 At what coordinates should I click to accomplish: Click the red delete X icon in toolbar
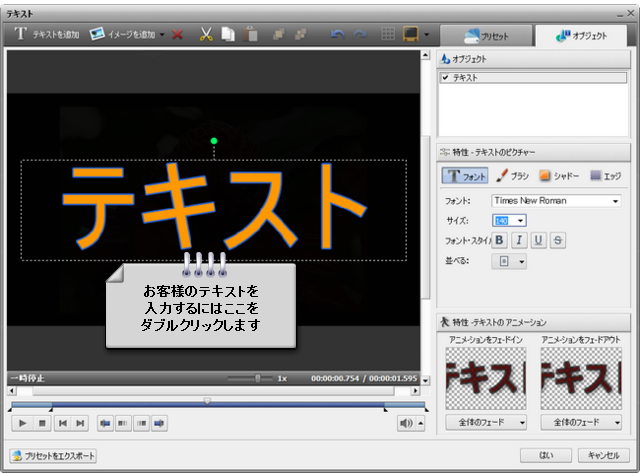point(177,35)
